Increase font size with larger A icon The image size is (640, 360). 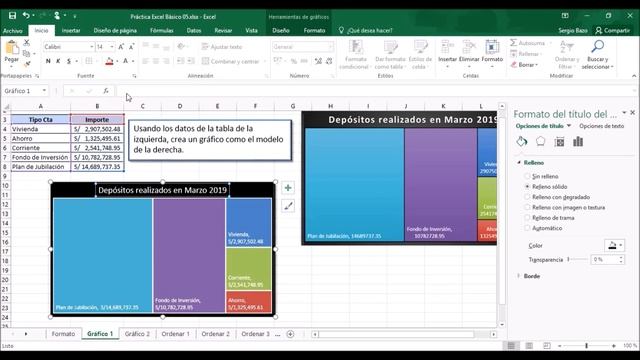(x=121, y=47)
